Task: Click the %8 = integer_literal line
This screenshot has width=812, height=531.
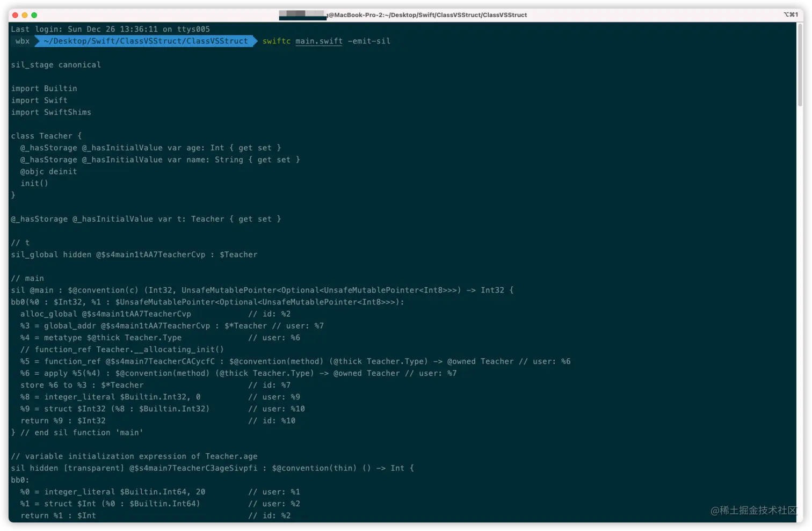Action: [160, 397]
